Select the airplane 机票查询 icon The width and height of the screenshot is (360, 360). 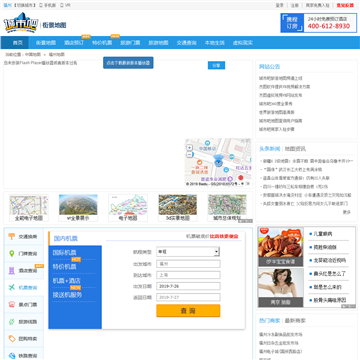[12, 288]
